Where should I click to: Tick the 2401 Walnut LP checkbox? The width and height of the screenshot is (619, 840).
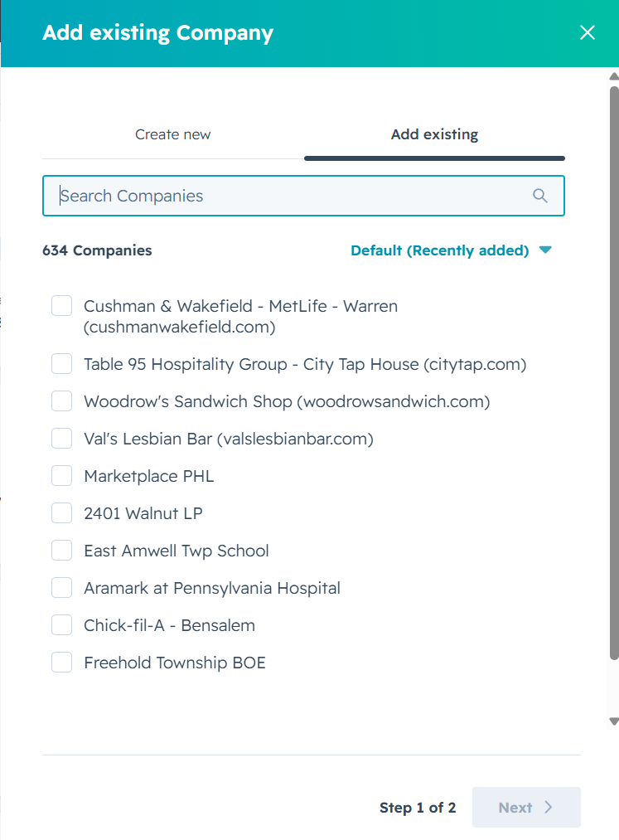61,513
